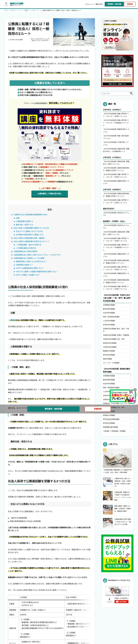Screen dimensions: 138x644
Task: Jump to 社会人から公務員になる2つの方法 in TOC
Action: point(29,231)
